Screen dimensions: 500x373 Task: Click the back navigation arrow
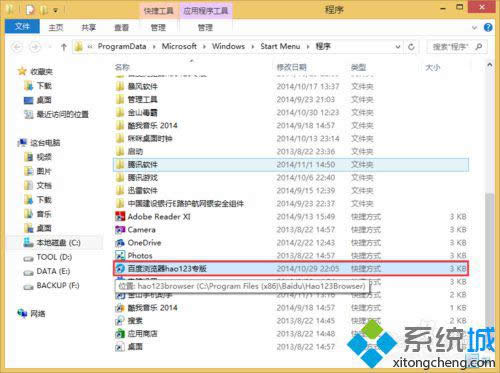point(17,47)
